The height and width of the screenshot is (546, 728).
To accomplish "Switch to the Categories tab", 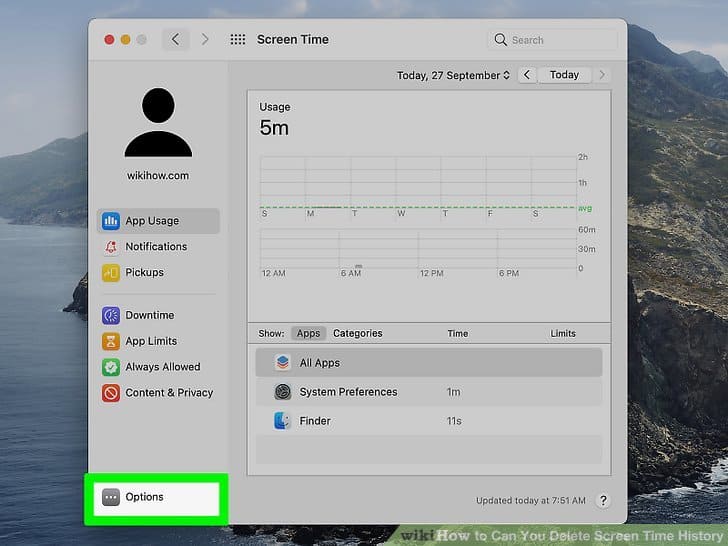I will (358, 333).
